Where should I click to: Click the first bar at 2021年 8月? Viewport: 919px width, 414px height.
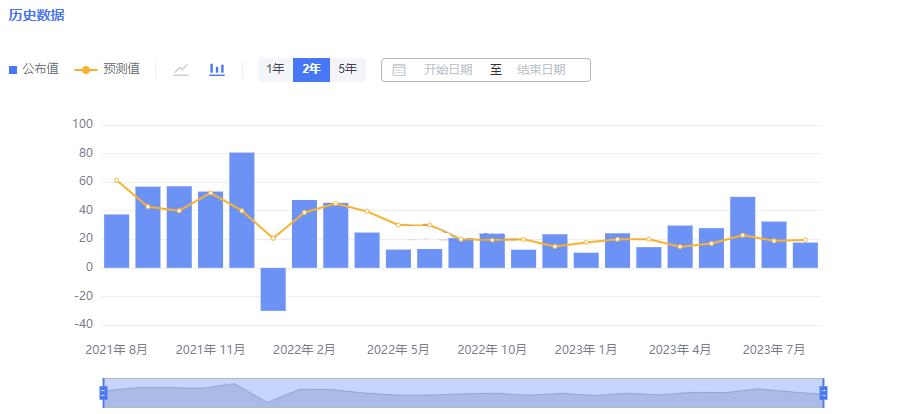(117, 241)
